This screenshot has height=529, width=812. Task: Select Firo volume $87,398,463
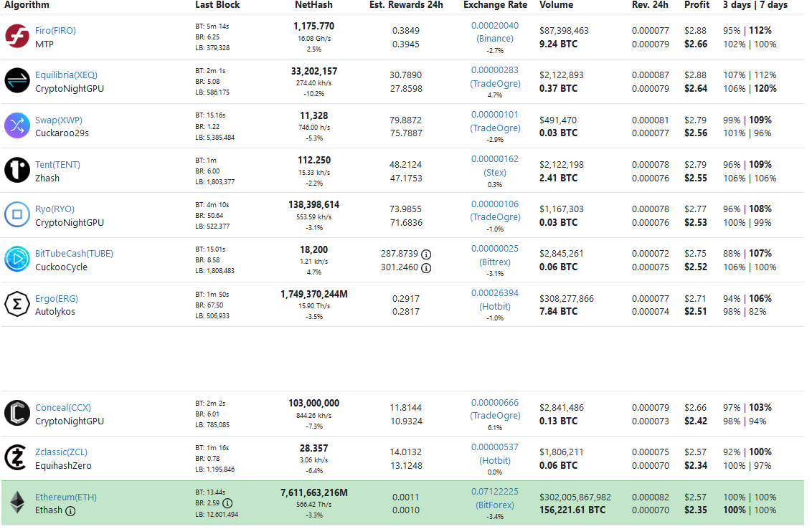(564, 31)
